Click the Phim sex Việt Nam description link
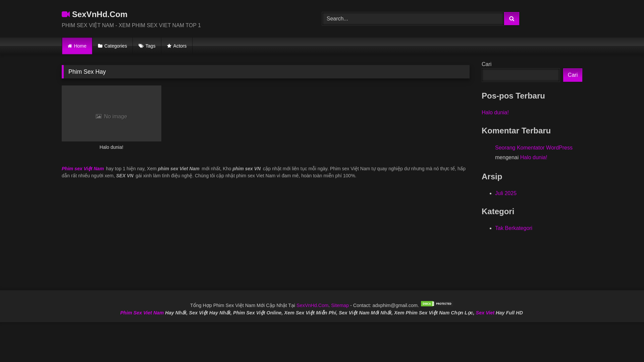Screen dimensions: 644x362 tap(83, 169)
